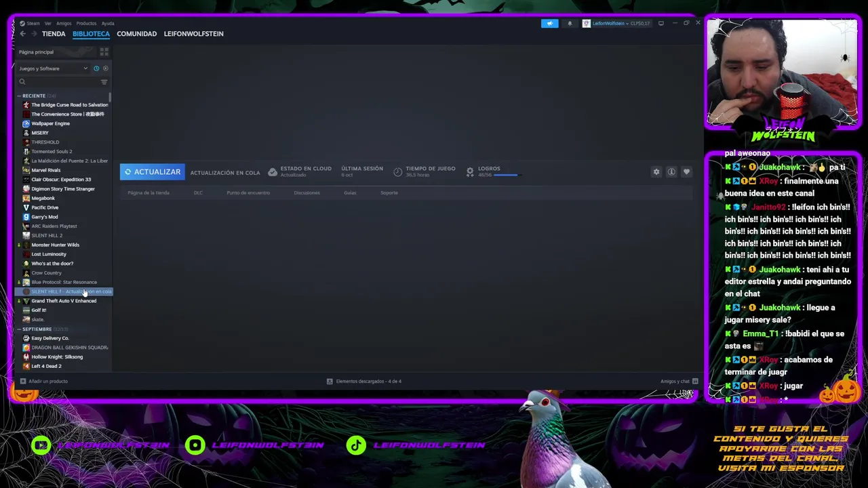
Task: Open downloads manager icon at bottom
Action: coord(330,381)
